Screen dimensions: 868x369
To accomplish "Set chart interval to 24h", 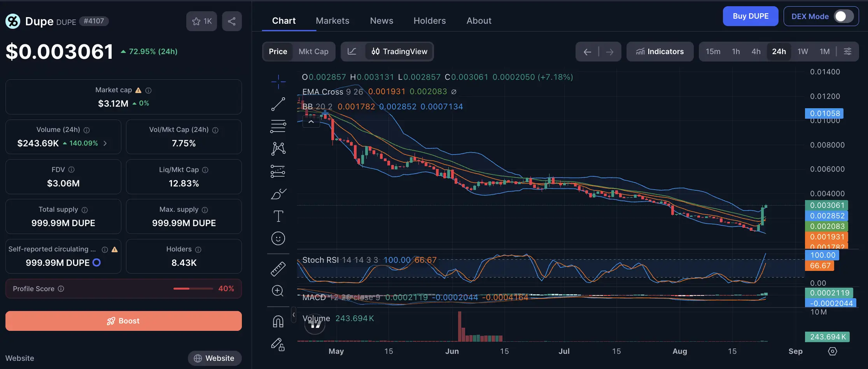I will (779, 51).
